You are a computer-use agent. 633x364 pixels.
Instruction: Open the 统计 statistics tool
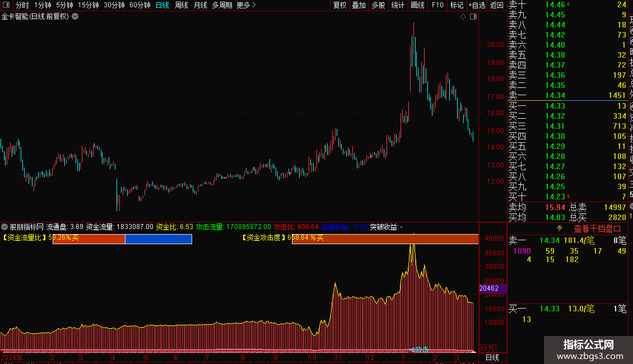pyautogui.click(x=398, y=5)
